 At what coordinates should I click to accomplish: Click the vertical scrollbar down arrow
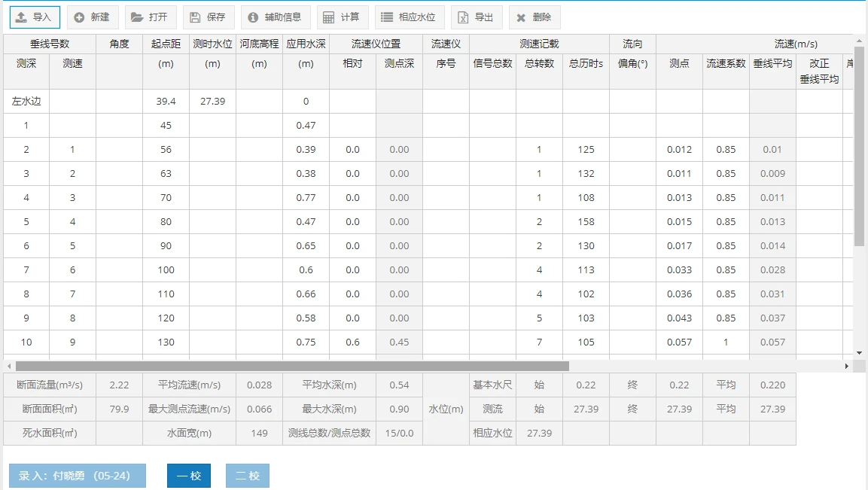[860, 352]
